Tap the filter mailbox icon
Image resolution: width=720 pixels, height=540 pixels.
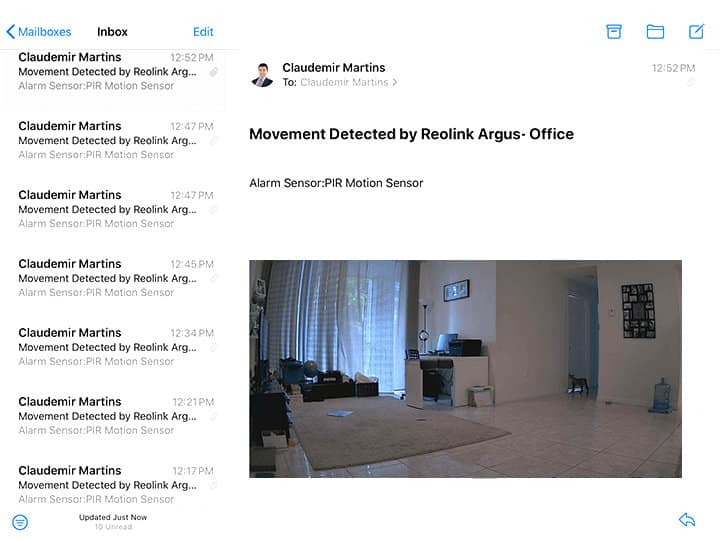pos(20,522)
